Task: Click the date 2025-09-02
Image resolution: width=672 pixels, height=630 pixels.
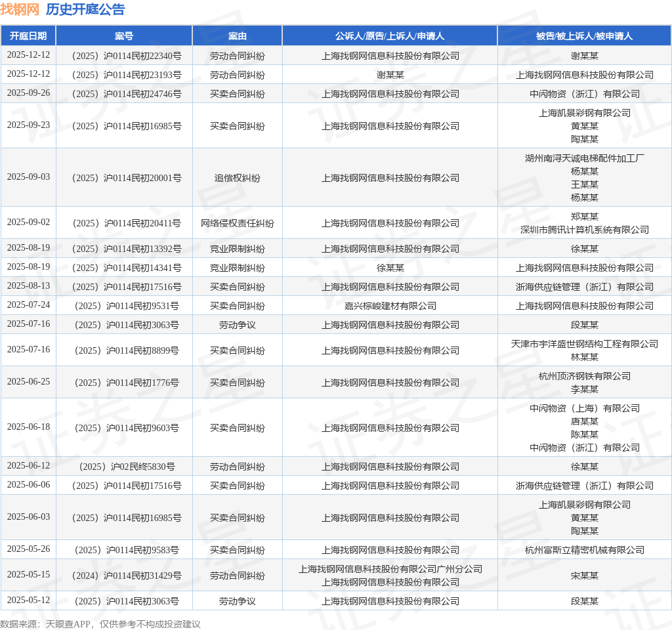Action: tap(28, 222)
